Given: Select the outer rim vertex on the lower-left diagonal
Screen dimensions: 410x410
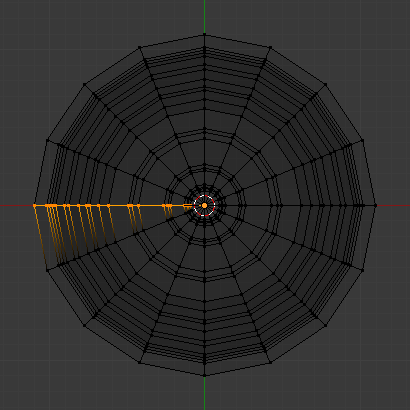Looking at the screenshot, I should click(x=84, y=326).
